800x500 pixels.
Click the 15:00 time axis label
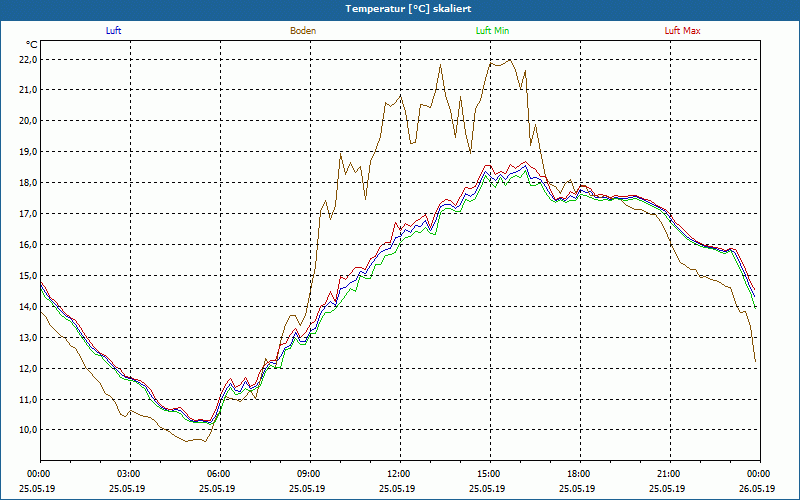click(x=490, y=474)
